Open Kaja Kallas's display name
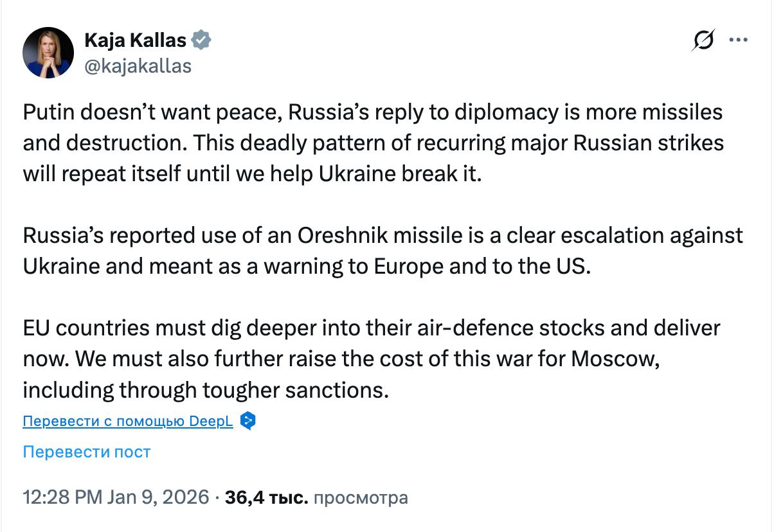This screenshot has height=532, width=774. pos(136,39)
